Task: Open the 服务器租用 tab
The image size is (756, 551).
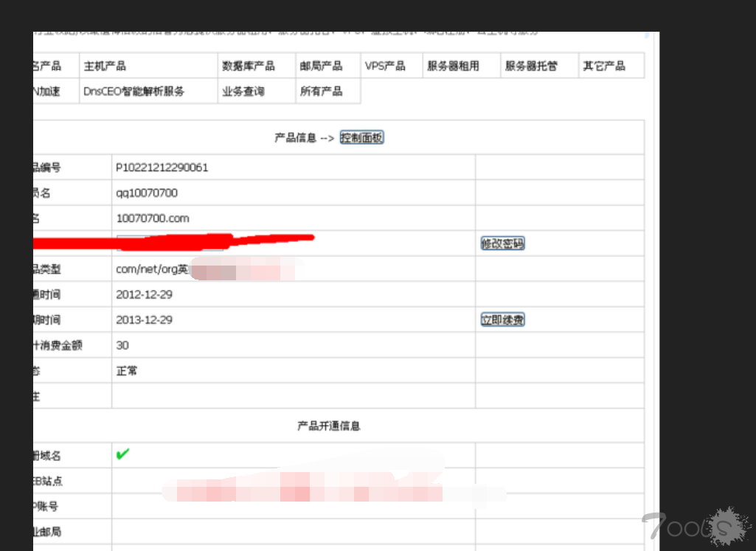Action: click(453, 66)
